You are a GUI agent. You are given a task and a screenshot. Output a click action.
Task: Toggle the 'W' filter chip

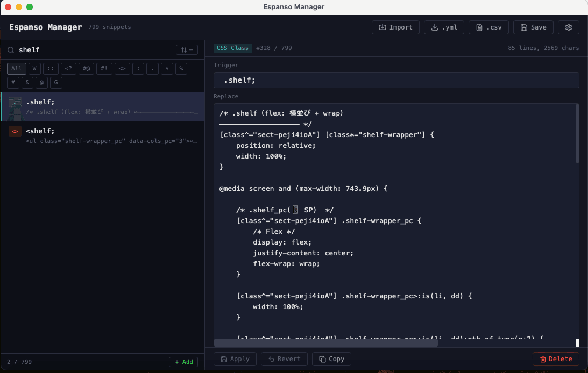[x=34, y=69]
